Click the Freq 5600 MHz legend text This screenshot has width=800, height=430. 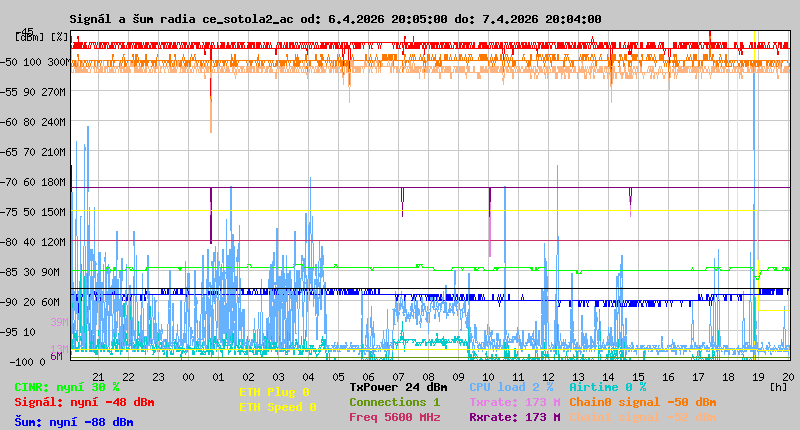tap(394, 417)
